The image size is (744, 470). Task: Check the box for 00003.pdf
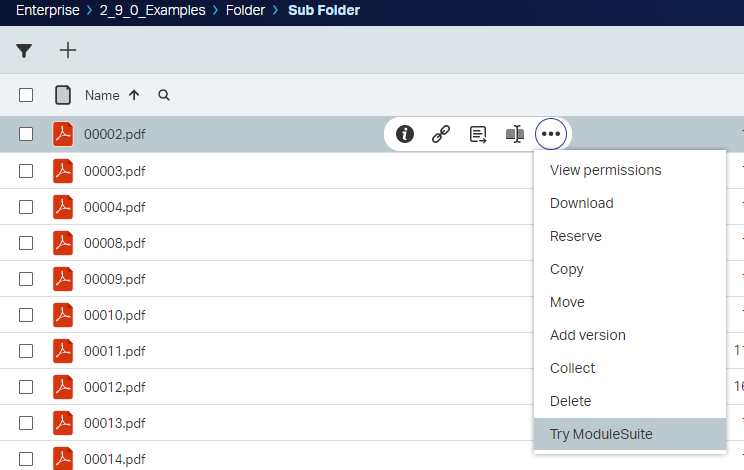(27, 171)
